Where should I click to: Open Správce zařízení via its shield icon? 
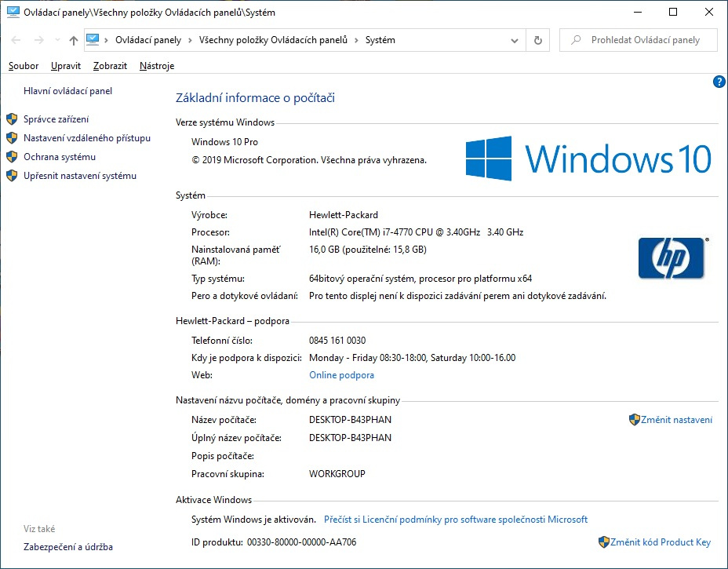coord(11,119)
